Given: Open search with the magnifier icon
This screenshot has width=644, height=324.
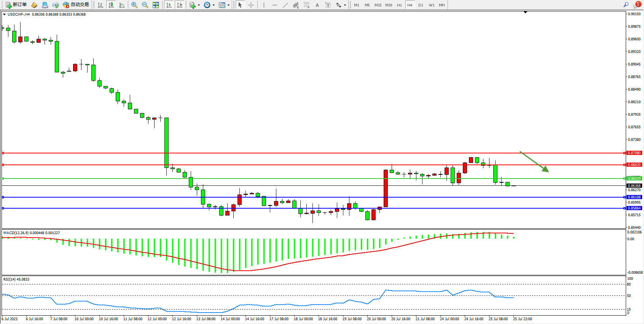Looking at the screenshot, I should pyautogui.click(x=626, y=5).
